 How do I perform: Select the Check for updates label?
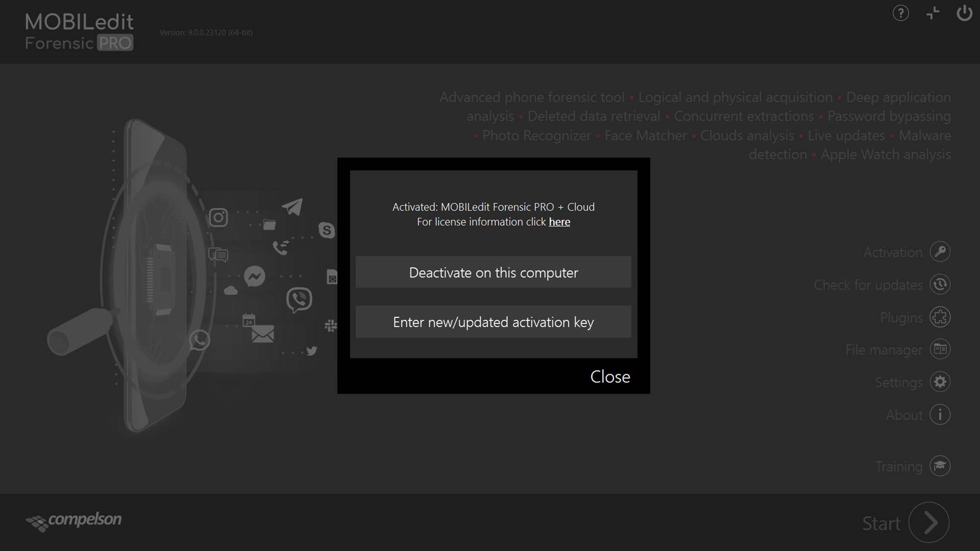868,285
